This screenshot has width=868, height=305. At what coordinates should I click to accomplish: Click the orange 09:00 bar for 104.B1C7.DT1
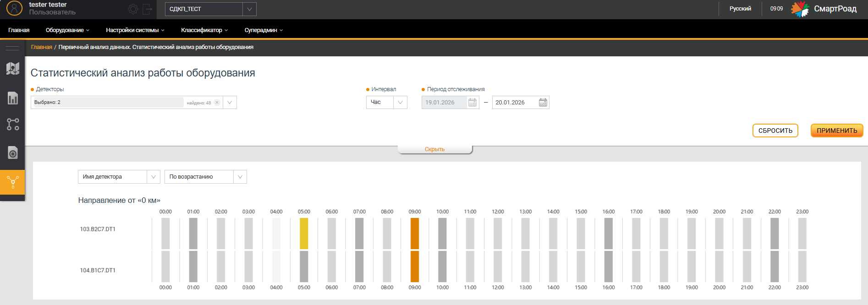coord(415,267)
